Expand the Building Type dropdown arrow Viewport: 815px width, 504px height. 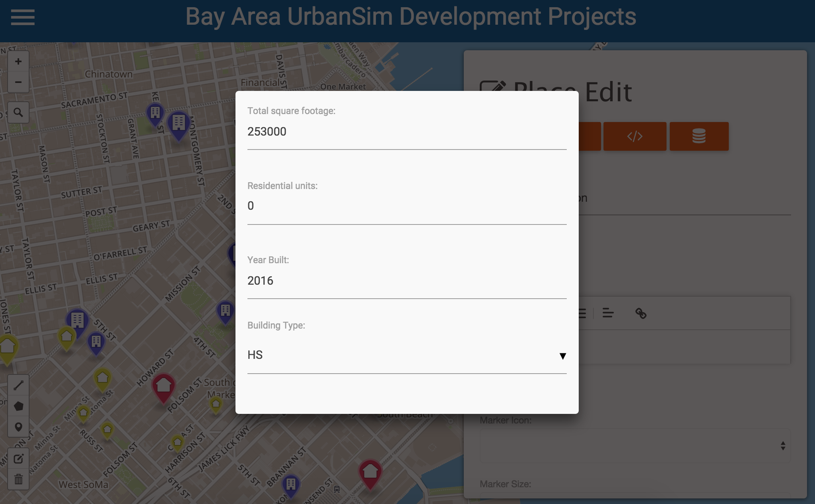click(x=562, y=356)
